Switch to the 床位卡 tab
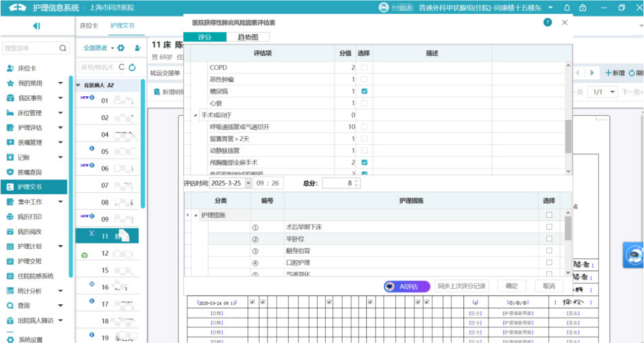Viewport: 644px width, 346px height. click(x=89, y=26)
